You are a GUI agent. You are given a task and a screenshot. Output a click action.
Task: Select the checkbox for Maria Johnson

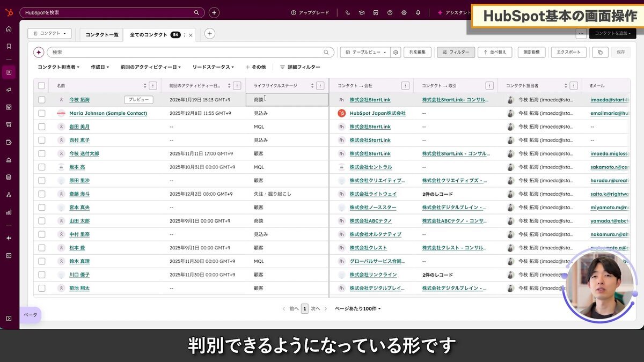[x=42, y=113]
